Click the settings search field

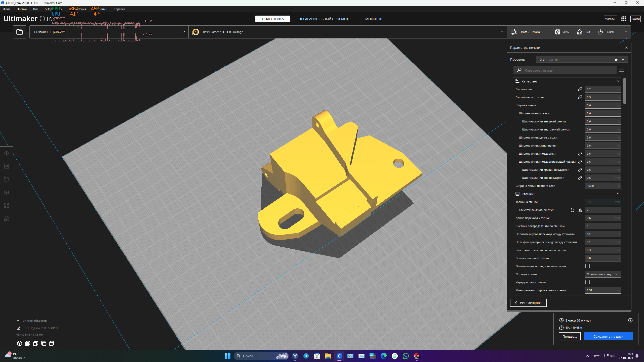(x=565, y=70)
